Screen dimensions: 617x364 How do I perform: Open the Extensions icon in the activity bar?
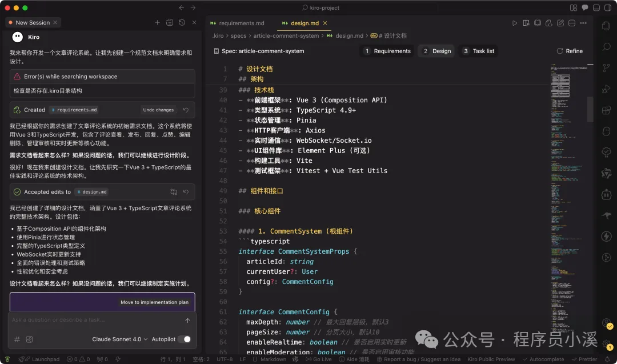point(606,110)
